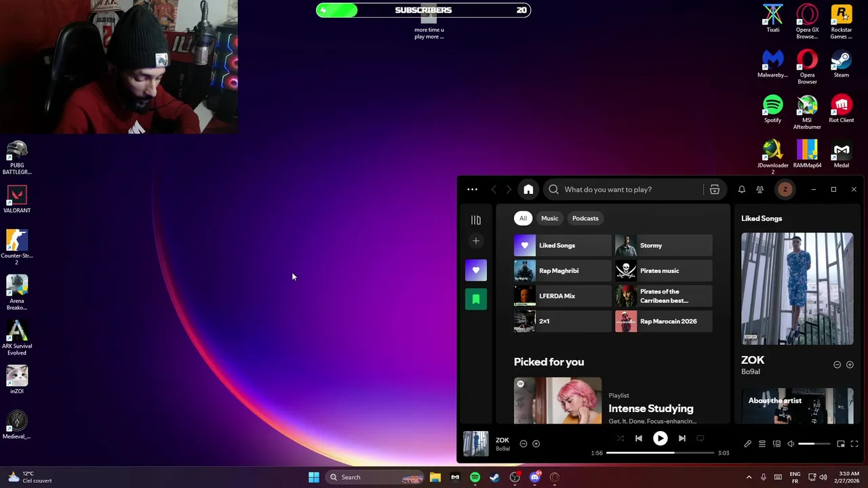Screen dimensions: 868x488
Task: Open the Intense Studying playlist title
Action: click(651, 409)
